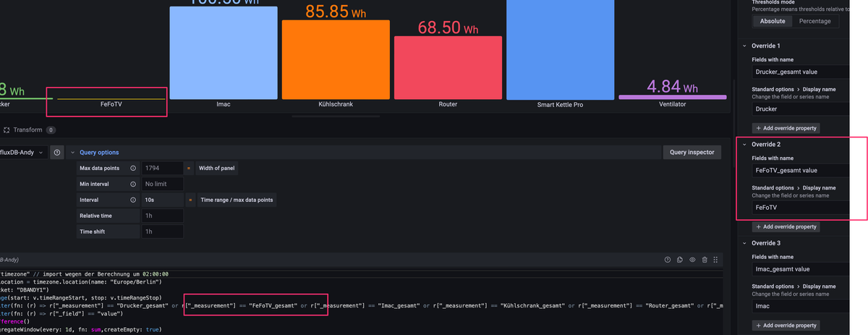Edit the FeFoTV display name field

point(800,207)
